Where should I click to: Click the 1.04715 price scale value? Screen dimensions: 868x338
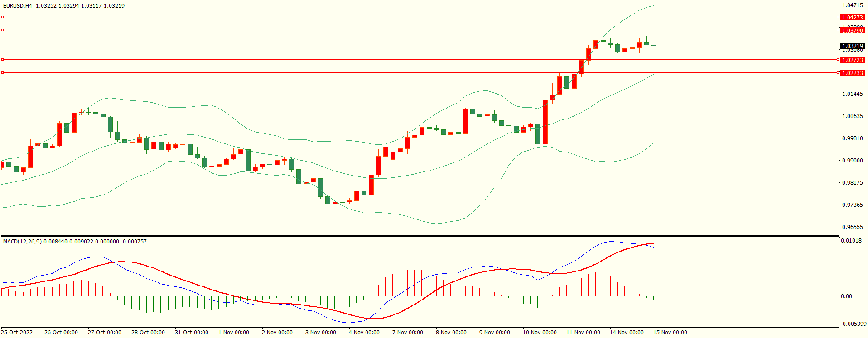point(852,5)
